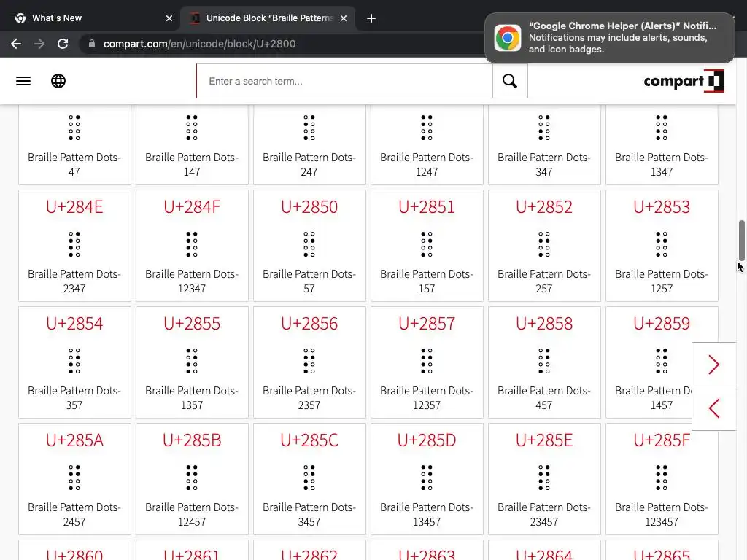The image size is (747, 560).
Task: Focus the Enter a search term field
Action: 344,81
